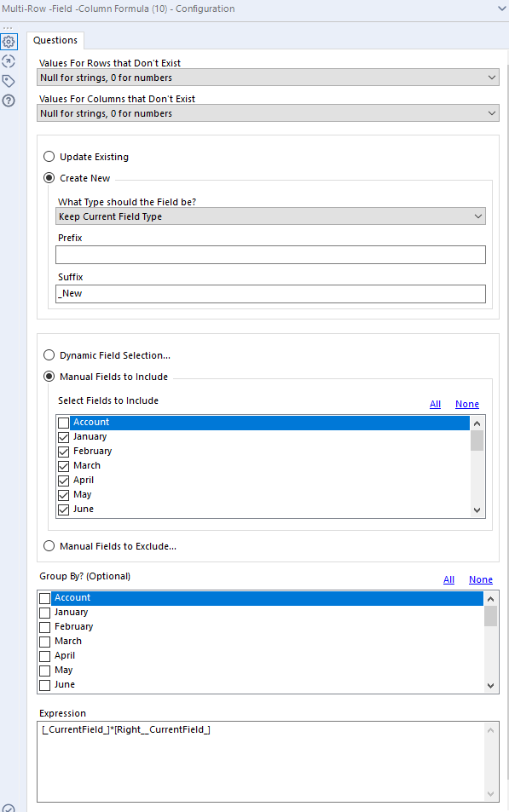This screenshot has height=812, width=509.
Task: Click scroll up arrow of Group By list
Action: point(490,599)
